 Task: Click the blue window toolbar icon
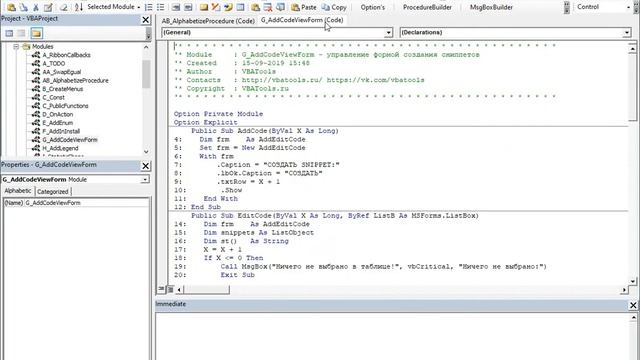tap(240, 7)
